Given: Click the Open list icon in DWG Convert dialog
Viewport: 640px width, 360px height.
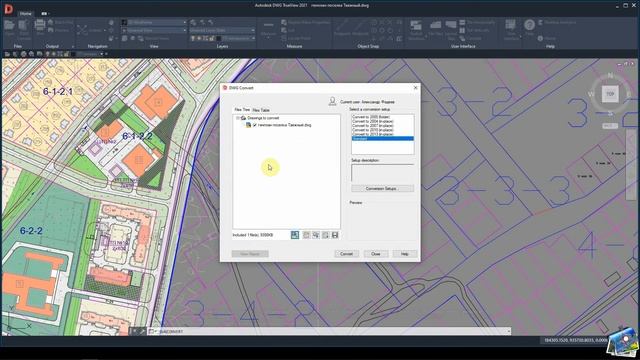Looking at the screenshot, I should coord(316,235).
